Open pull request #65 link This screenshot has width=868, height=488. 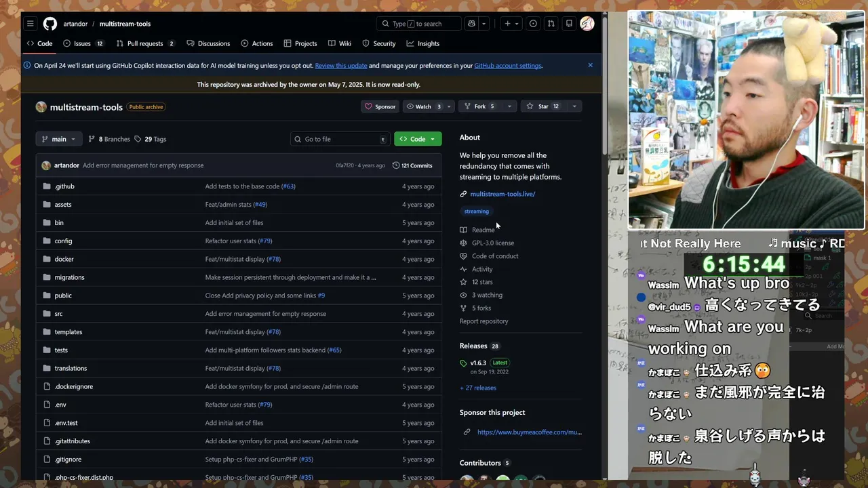334,350
